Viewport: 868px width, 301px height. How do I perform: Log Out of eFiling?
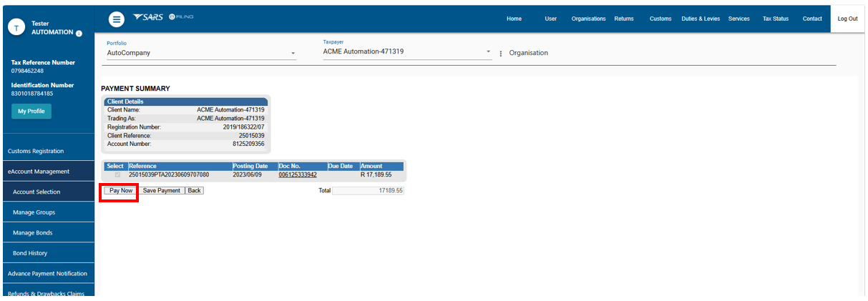(x=847, y=19)
